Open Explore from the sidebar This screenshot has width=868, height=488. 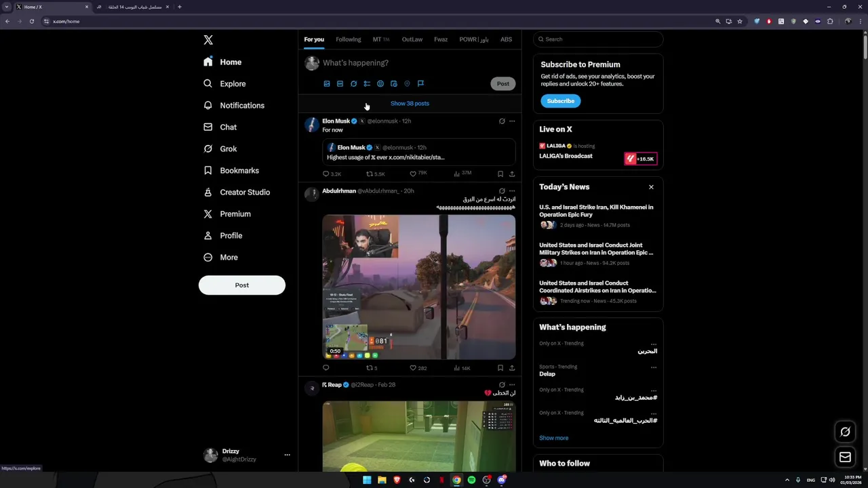pos(224,84)
